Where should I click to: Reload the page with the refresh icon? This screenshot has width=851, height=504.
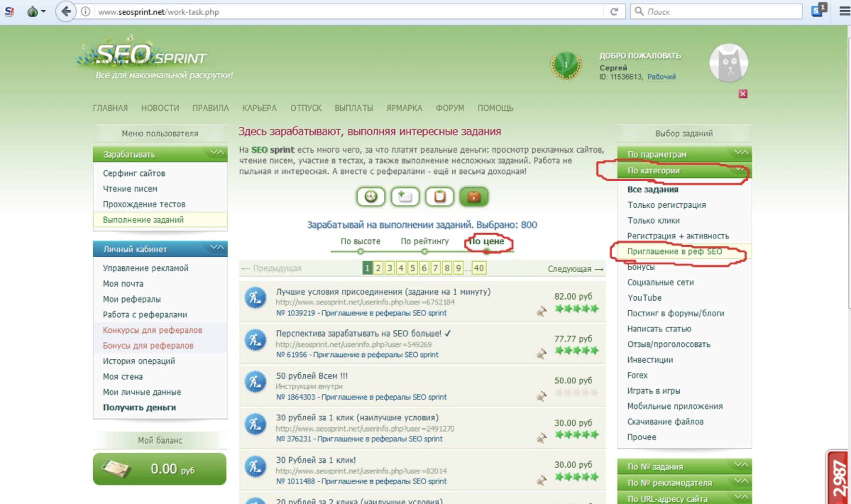[x=614, y=12]
